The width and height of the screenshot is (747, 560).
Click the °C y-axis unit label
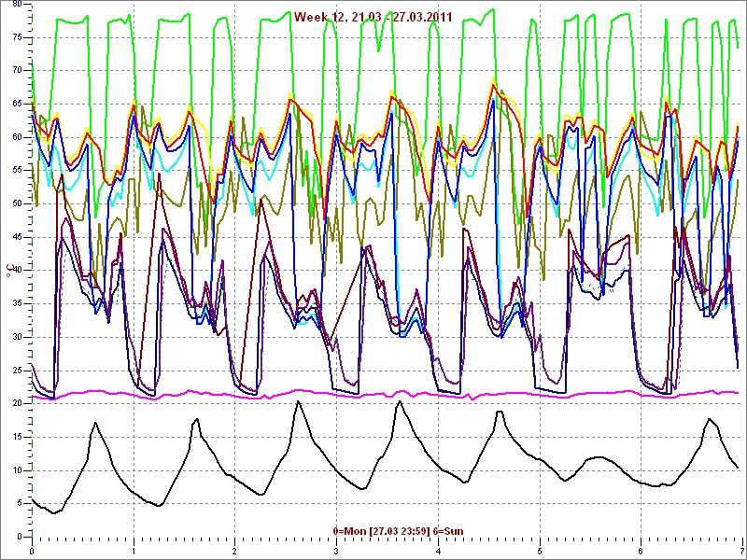pos(8,272)
